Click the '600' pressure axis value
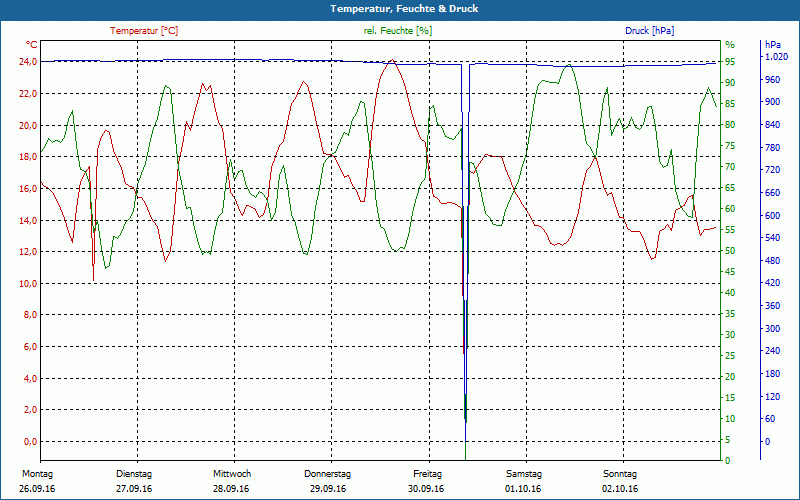The height and width of the screenshot is (500, 800). point(773,215)
